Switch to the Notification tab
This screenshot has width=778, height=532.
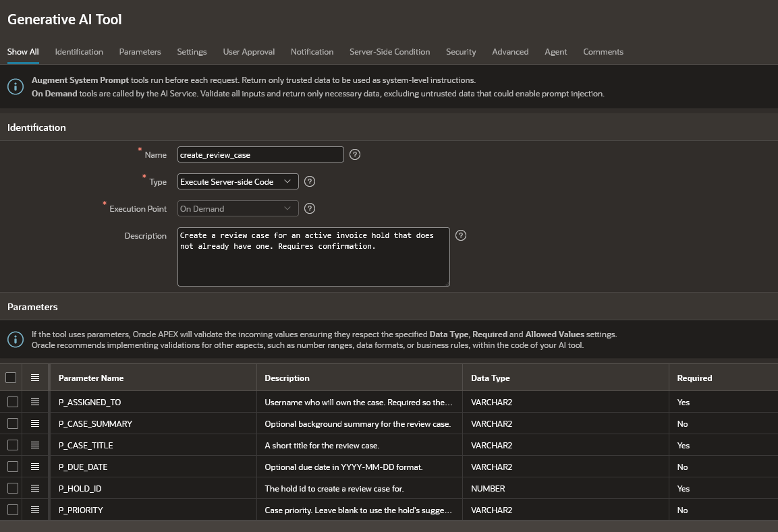[312, 51]
